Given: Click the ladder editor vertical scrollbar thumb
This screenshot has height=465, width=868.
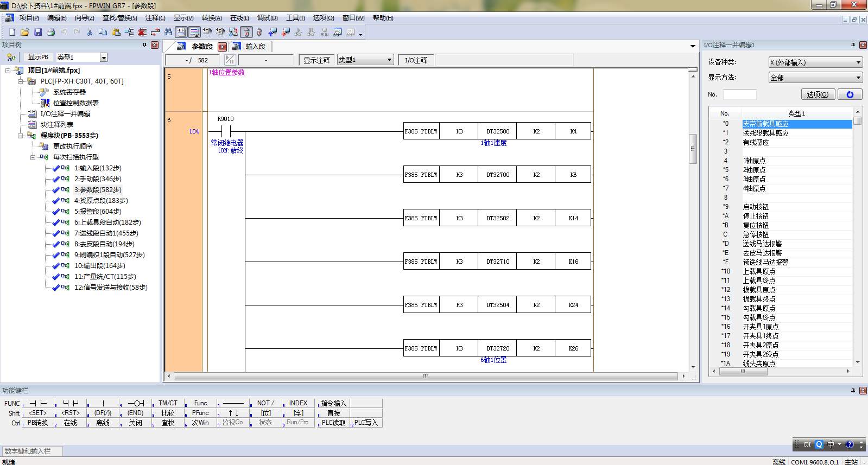Looking at the screenshot, I should pos(693,148).
